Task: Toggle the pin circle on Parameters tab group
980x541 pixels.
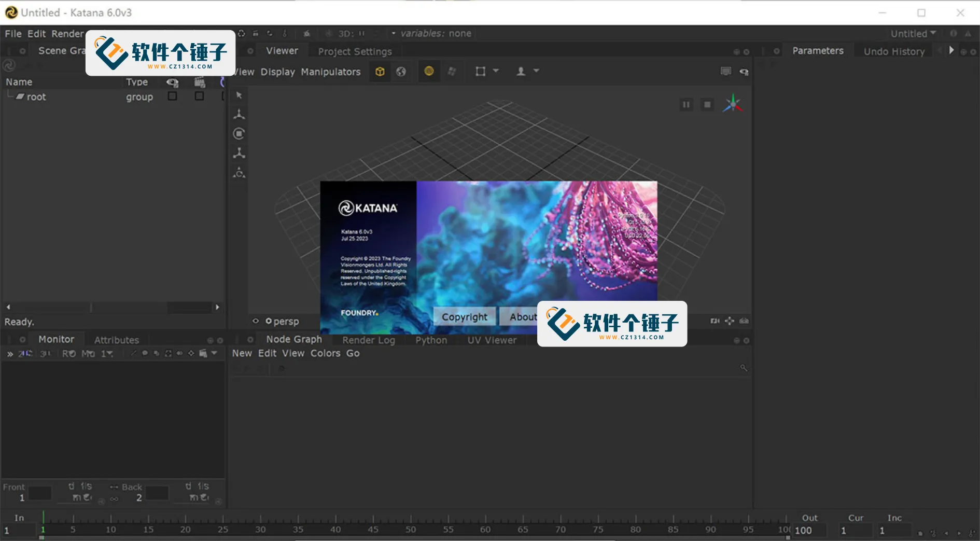Action: (x=777, y=51)
